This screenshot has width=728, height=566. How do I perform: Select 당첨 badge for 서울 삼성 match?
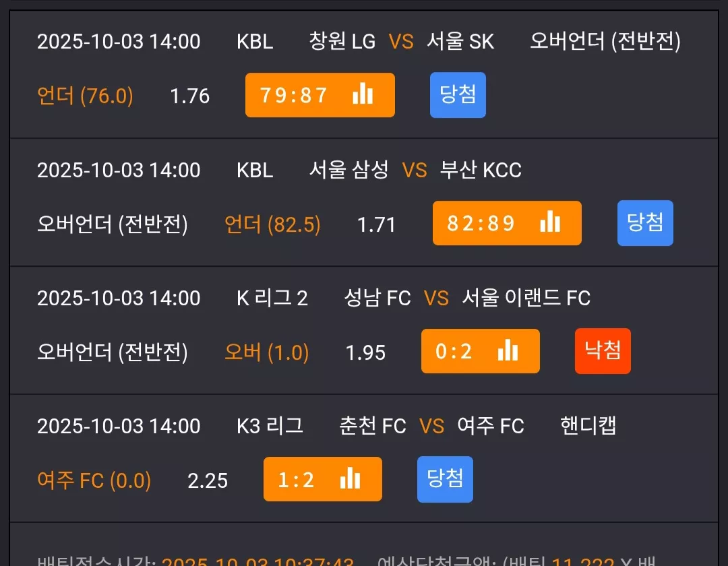pos(645,223)
